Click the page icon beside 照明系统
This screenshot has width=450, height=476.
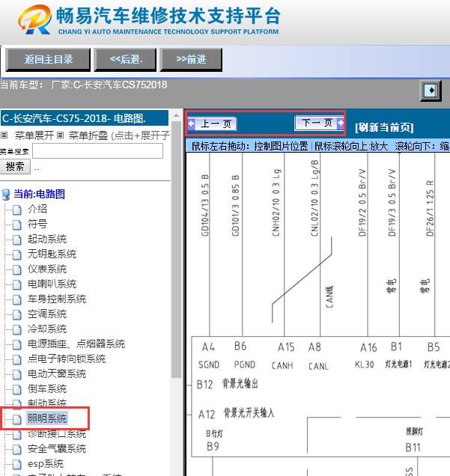tap(17, 419)
